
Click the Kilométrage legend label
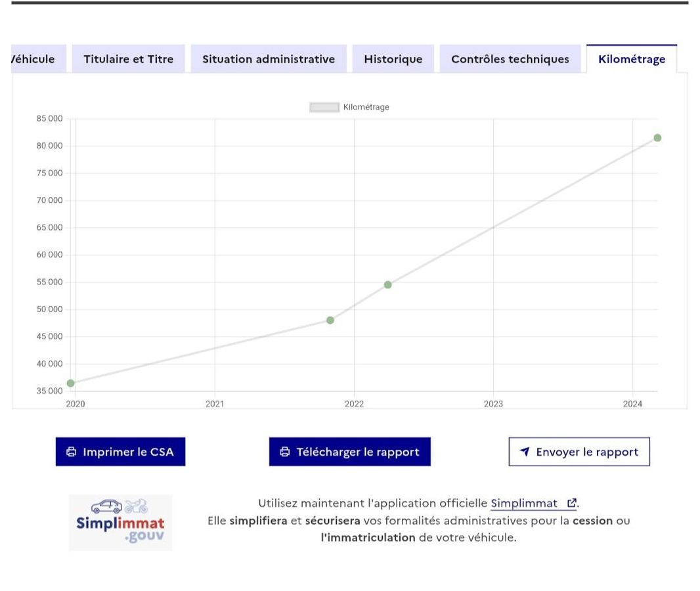point(366,107)
